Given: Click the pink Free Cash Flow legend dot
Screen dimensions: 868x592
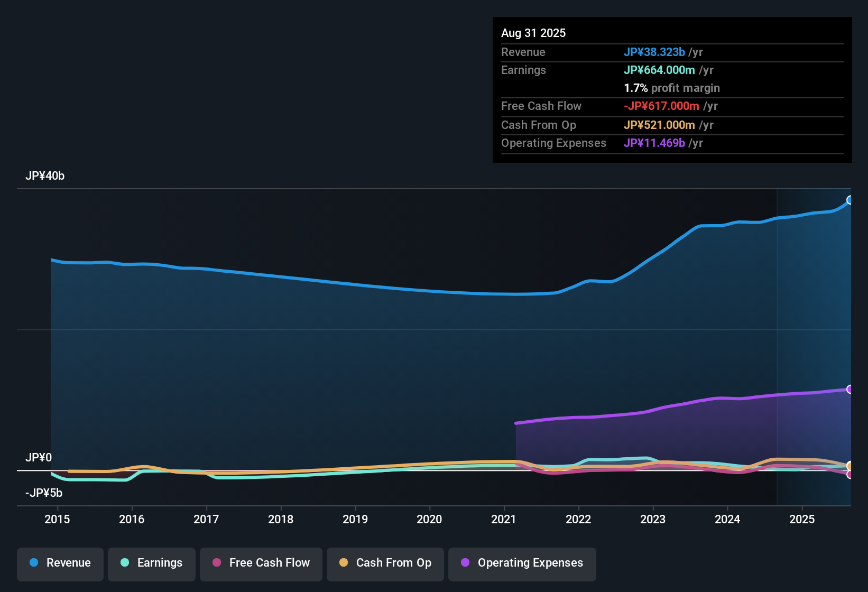Looking at the screenshot, I should [216, 563].
